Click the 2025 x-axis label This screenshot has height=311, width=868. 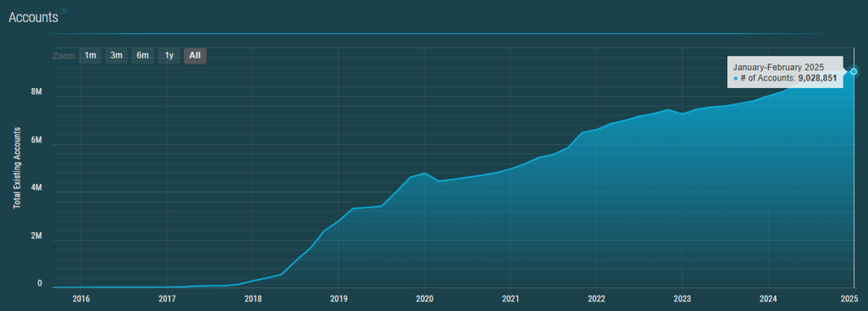(849, 299)
